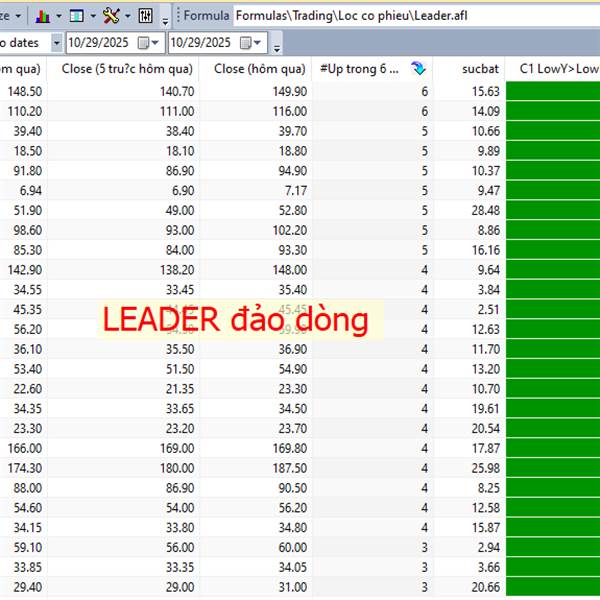Select cell with value 34.05
This screenshot has height=600, width=600.
[255, 567]
